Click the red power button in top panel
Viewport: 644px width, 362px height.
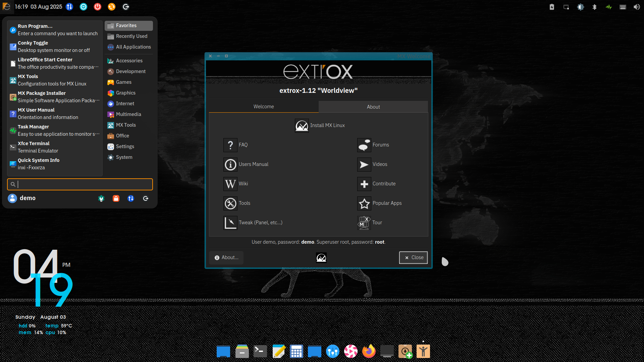(98, 7)
